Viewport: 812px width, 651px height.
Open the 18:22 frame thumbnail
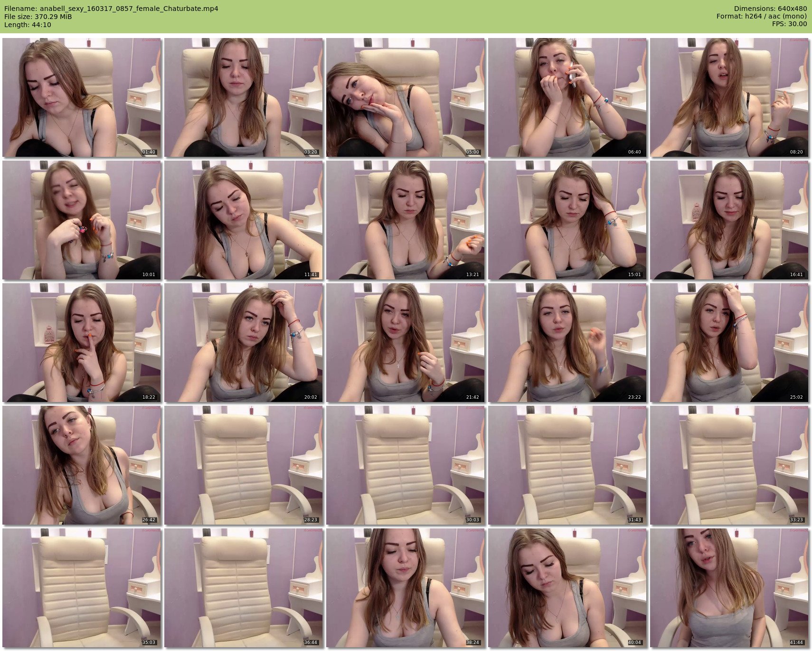(x=81, y=343)
